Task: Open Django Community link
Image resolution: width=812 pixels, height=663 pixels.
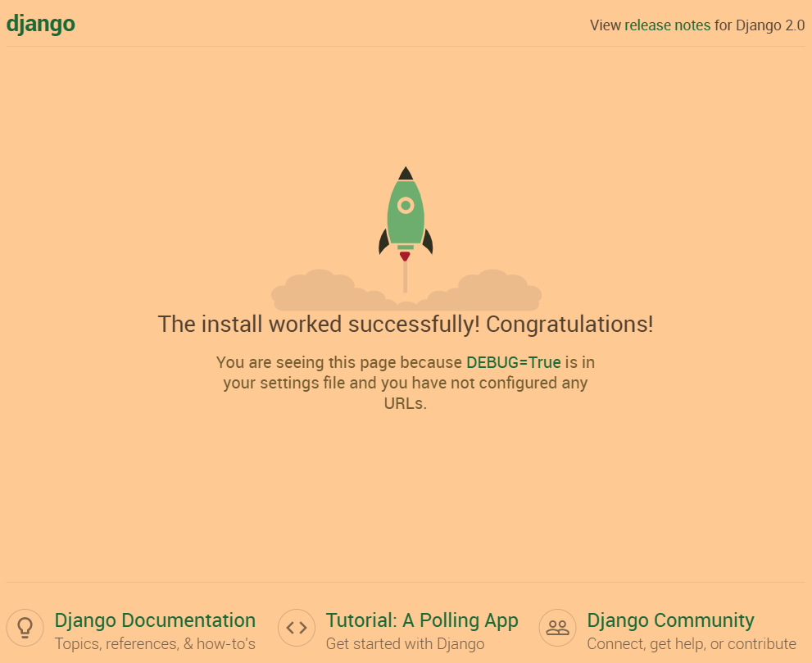Action: 670,620
